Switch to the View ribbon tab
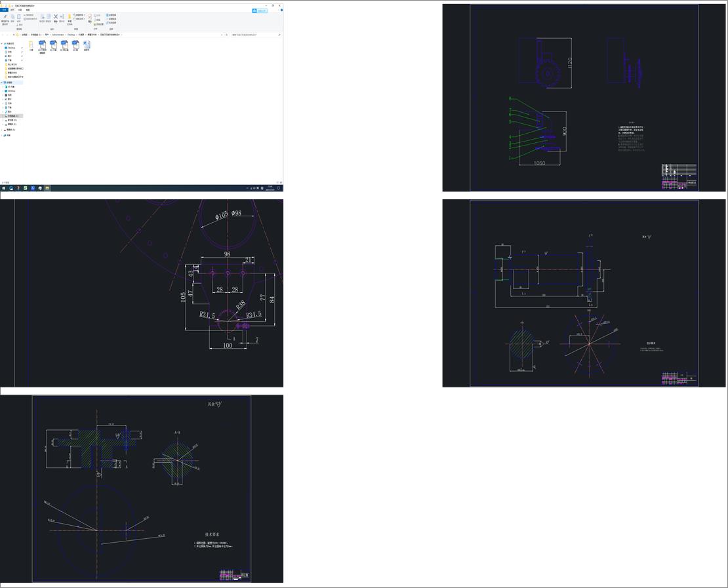Screen dimensions: 728x588 click(27, 10)
